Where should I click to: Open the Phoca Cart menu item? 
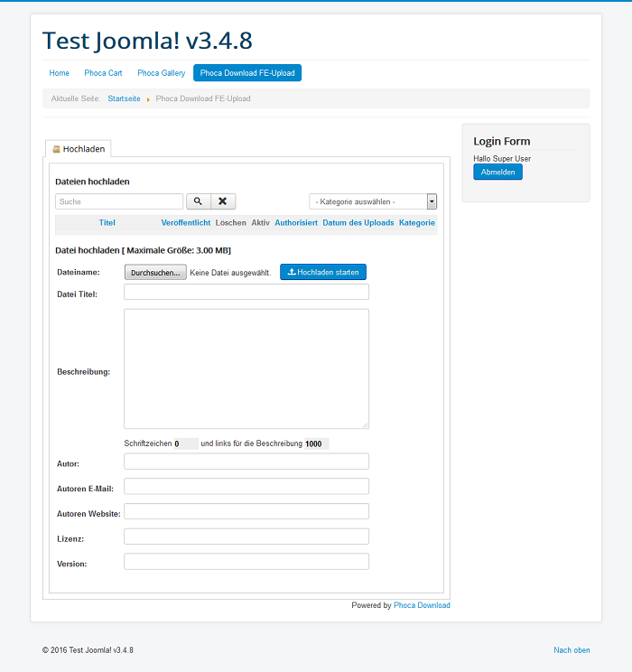tap(103, 73)
